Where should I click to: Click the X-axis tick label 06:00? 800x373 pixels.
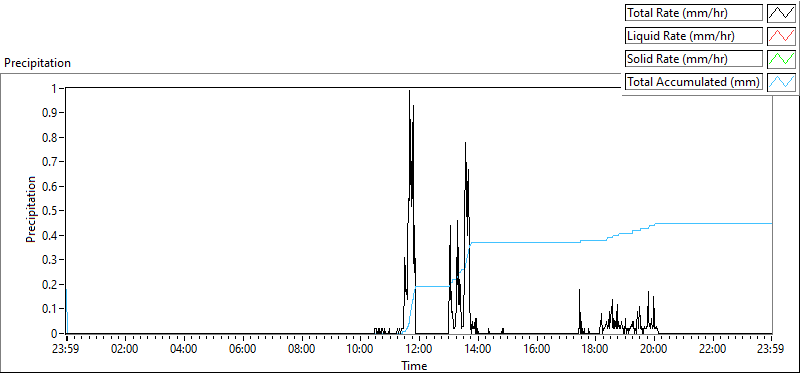click(243, 350)
